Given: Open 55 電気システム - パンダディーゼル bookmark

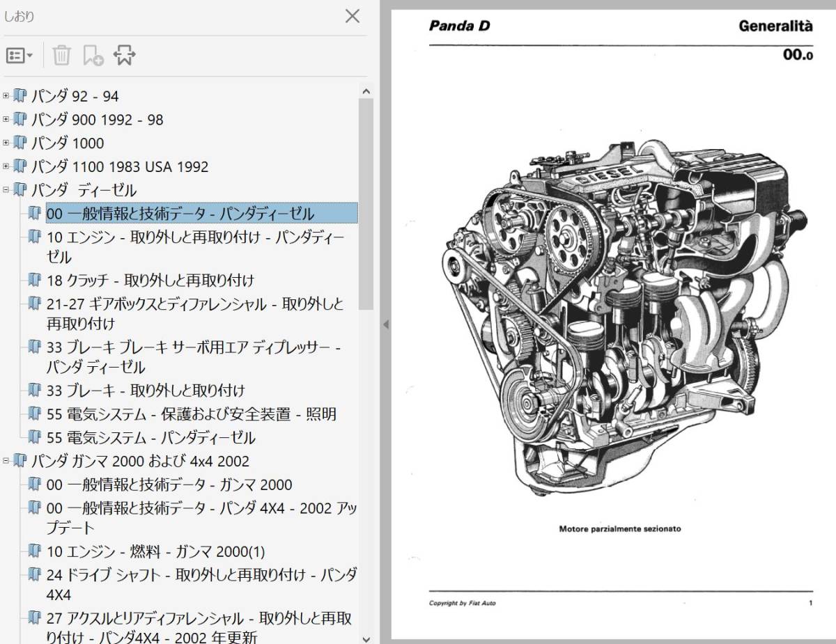Looking at the screenshot, I should [151, 438].
